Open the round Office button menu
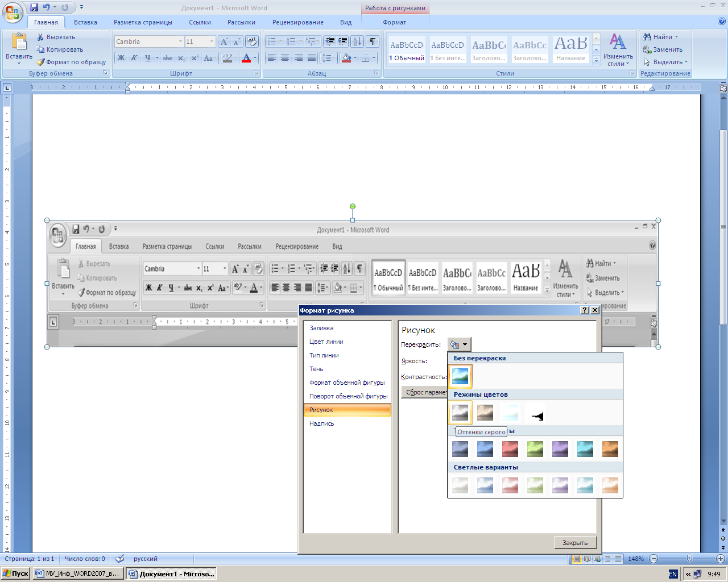Viewport: 728px width, 582px height. [x=13, y=12]
